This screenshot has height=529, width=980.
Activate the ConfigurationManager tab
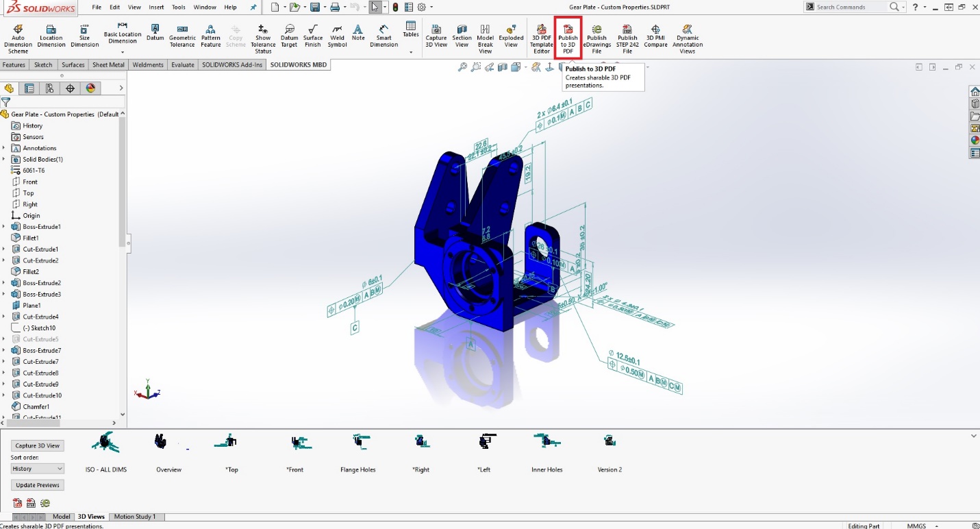[49, 88]
